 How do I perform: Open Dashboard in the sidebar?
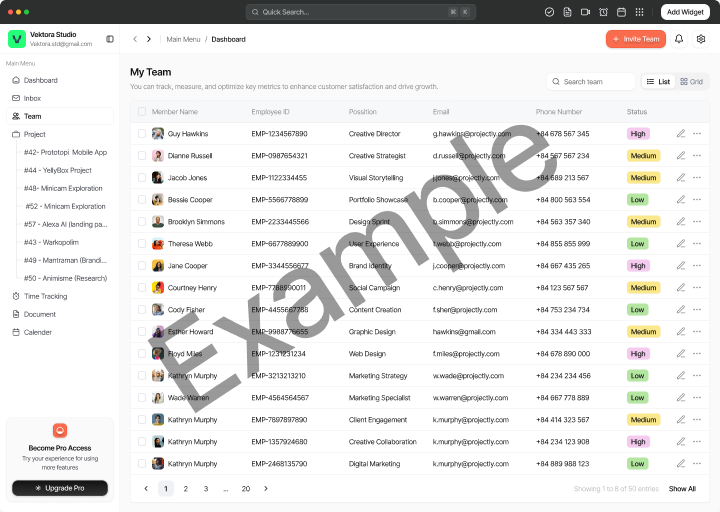coord(60,80)
